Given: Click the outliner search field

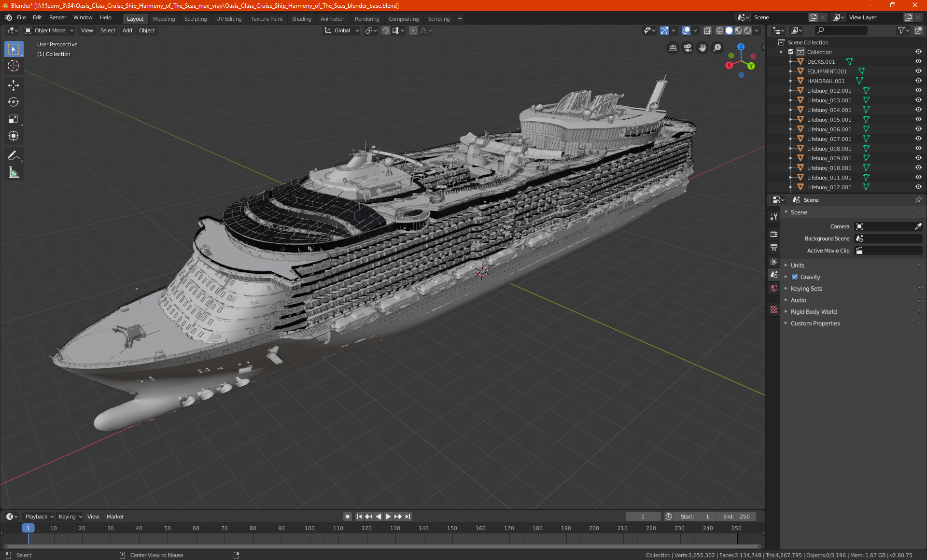Looking at the screenshot, I should 841,30.
